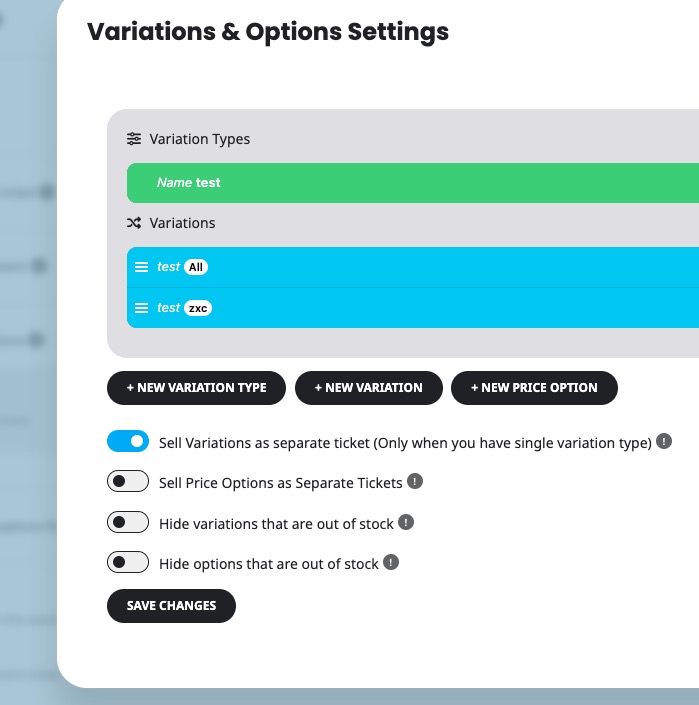The height and width of the screenshot is (705, 699).
Task: Click info icon beside Hide options out of stock
Action: point(391,562)
